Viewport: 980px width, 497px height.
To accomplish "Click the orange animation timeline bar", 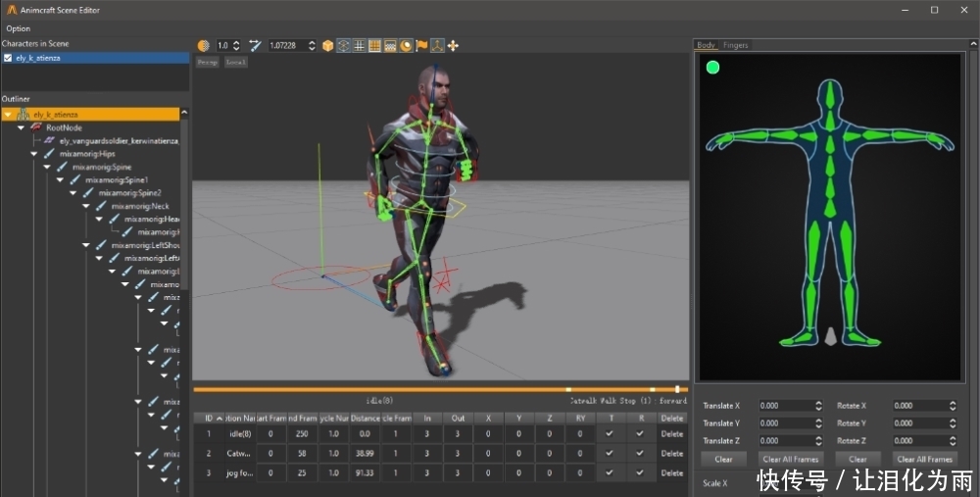I will 421,389.
